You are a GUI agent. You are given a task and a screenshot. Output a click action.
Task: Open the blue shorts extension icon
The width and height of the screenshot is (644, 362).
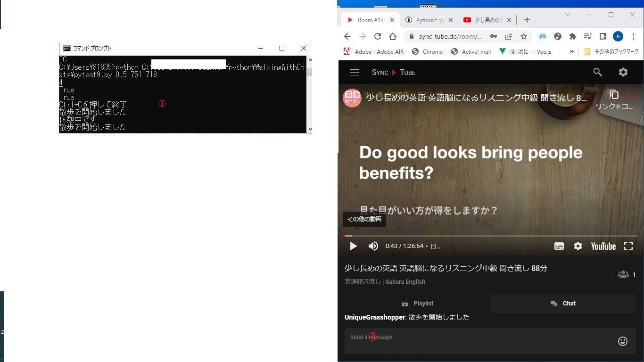tap(543, 36)
